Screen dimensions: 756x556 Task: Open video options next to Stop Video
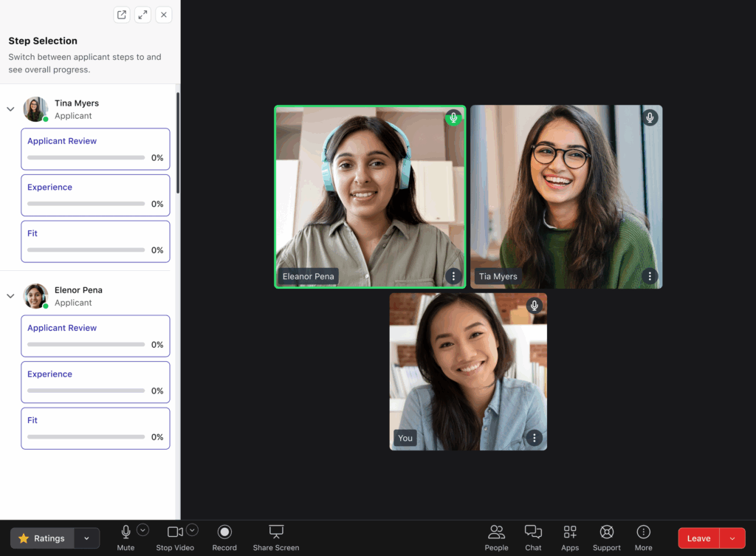[x=193, y=530]
